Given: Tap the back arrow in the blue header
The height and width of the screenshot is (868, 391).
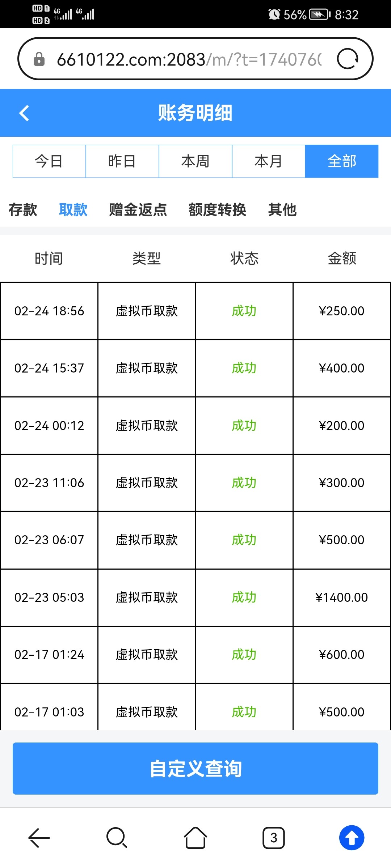Looking at the screenshot, I should pos(24,113).
